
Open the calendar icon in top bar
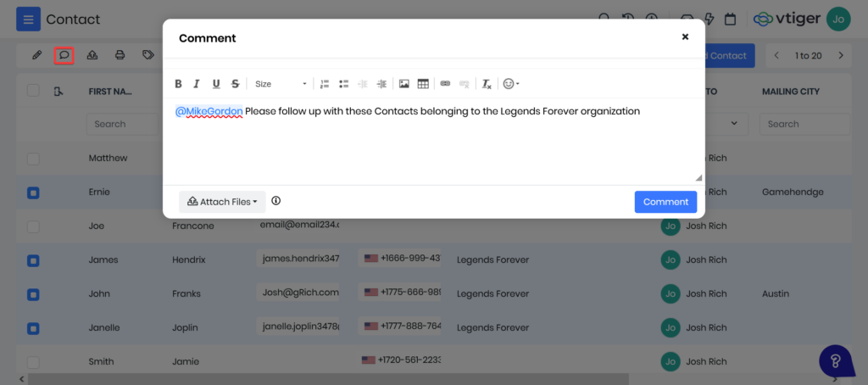(x=730, y=19)
